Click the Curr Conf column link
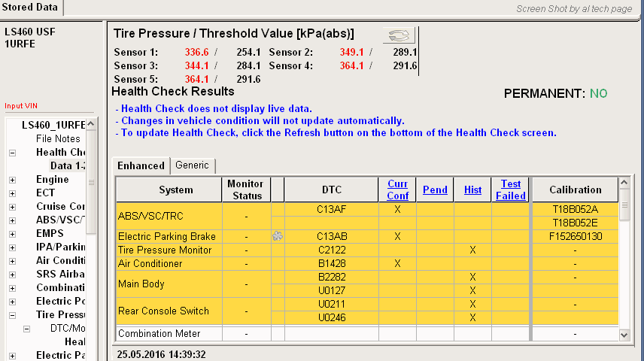This screenshot has height=361, width=644. [397, 190]
